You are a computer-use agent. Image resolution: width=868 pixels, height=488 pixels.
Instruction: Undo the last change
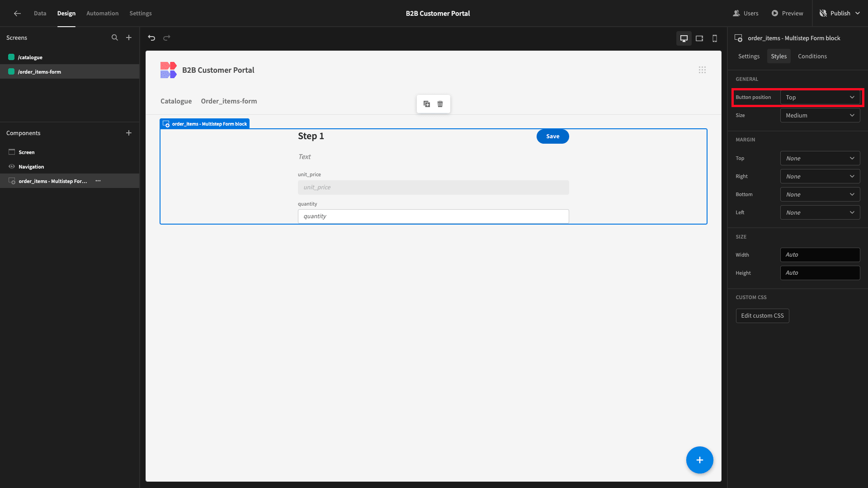151,38
